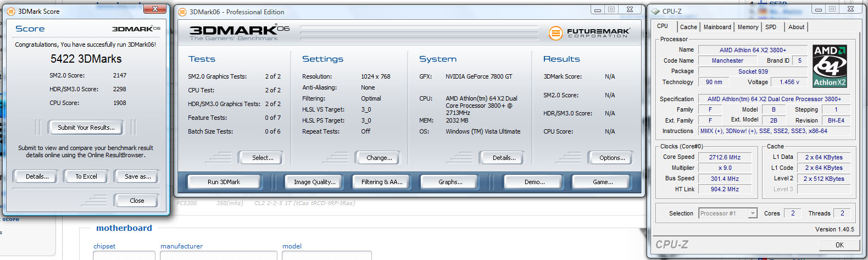The height and width of the screenshot is (260, 868).
Task: Click the manufacturer input field on background page
Action: coord(219,256)
